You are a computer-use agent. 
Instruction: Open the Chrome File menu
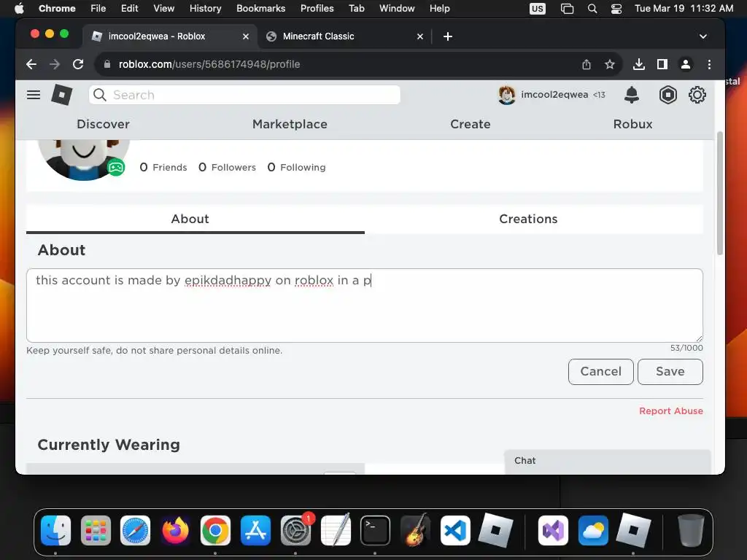coord(98,8)
